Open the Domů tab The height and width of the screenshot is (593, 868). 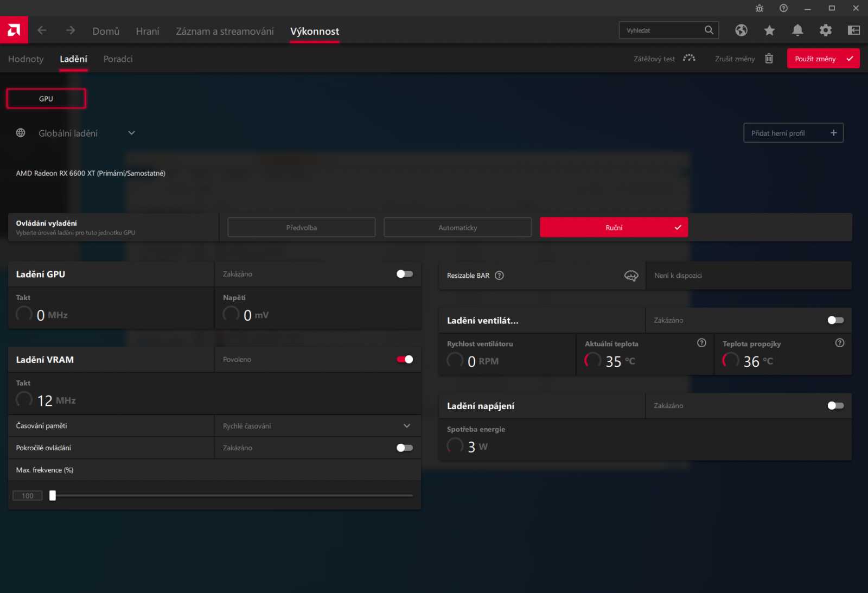106,31
